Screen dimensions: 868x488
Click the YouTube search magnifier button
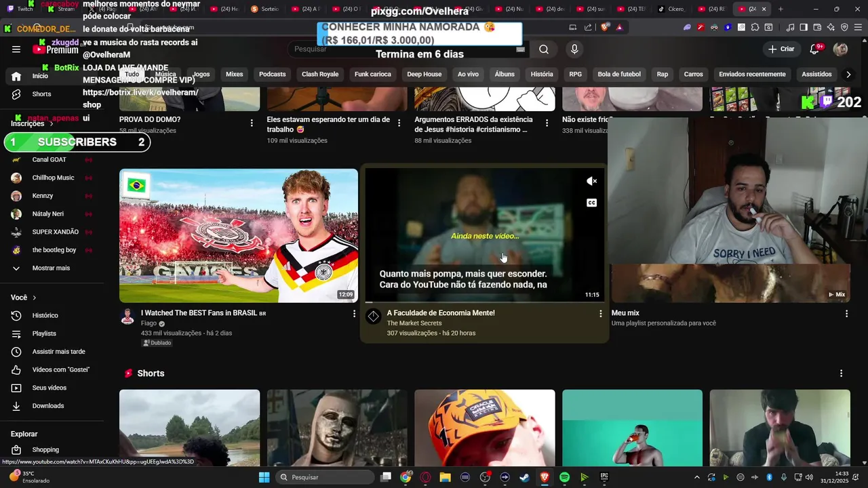(544, 49)
